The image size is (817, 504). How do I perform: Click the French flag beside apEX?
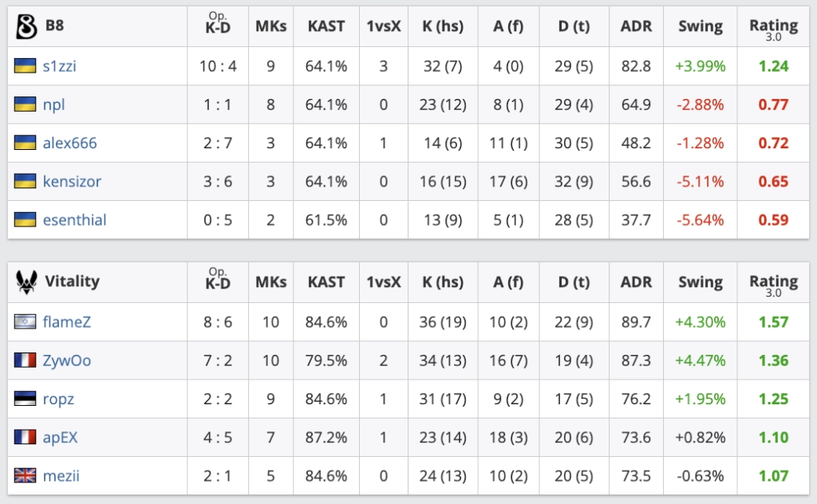pos(25,437)
